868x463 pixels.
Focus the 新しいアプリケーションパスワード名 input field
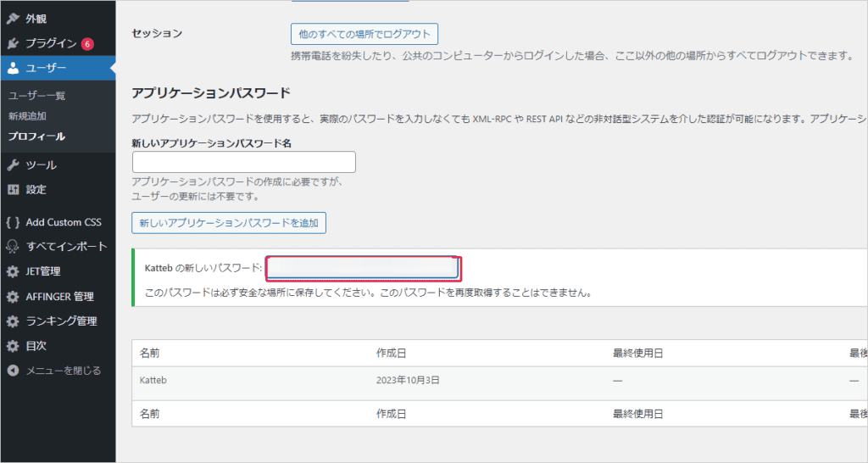click(244, 162)
